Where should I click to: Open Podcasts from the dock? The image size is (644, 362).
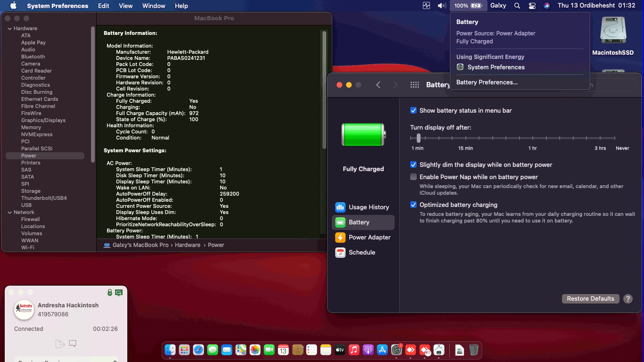pos(368,350)
